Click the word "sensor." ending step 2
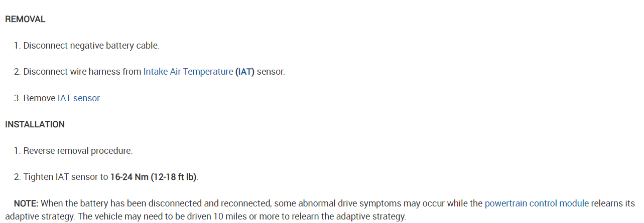The height and width of the screenshot is (223, 644). coord(271,72)
